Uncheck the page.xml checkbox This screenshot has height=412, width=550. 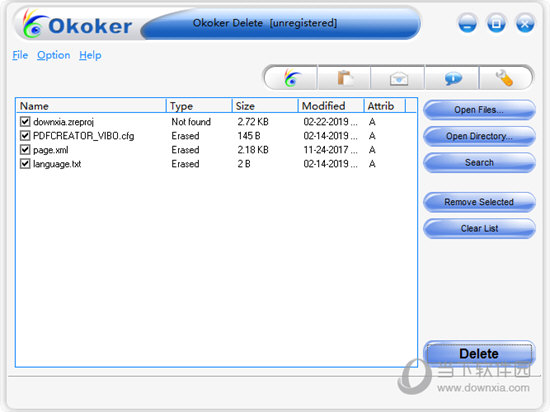[25, 150]
